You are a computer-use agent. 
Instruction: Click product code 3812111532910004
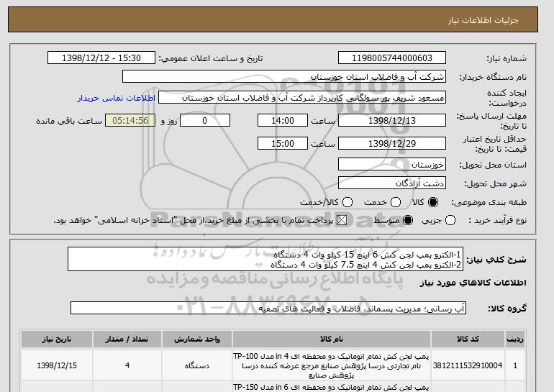[468, 365]
